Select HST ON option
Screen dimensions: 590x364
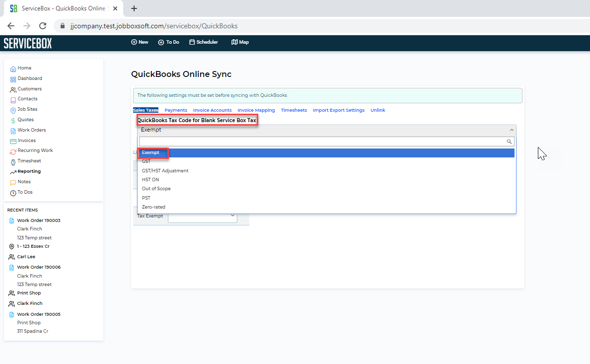coord(327,180)
